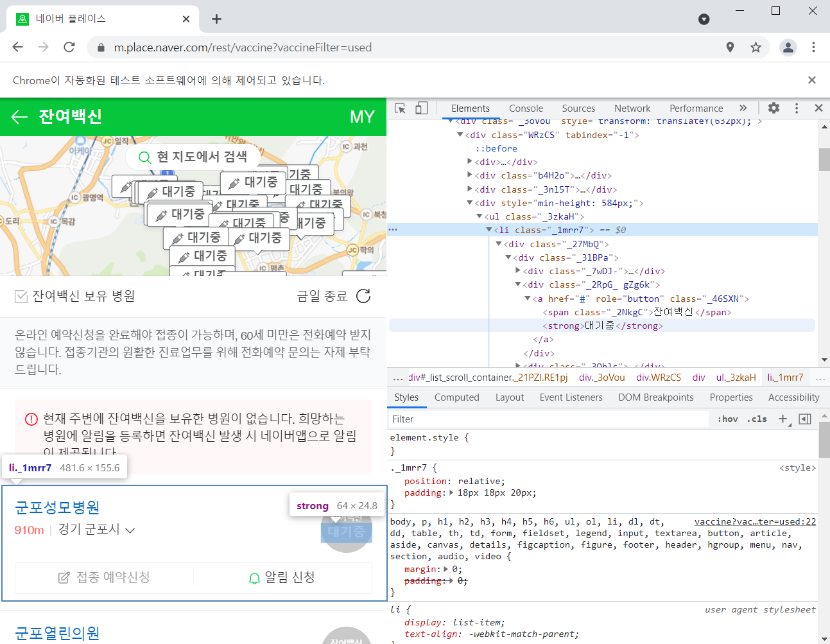Bookmark this page star icon
The image size is (830, 644).
pyautogui.click(x=756, y=47)
